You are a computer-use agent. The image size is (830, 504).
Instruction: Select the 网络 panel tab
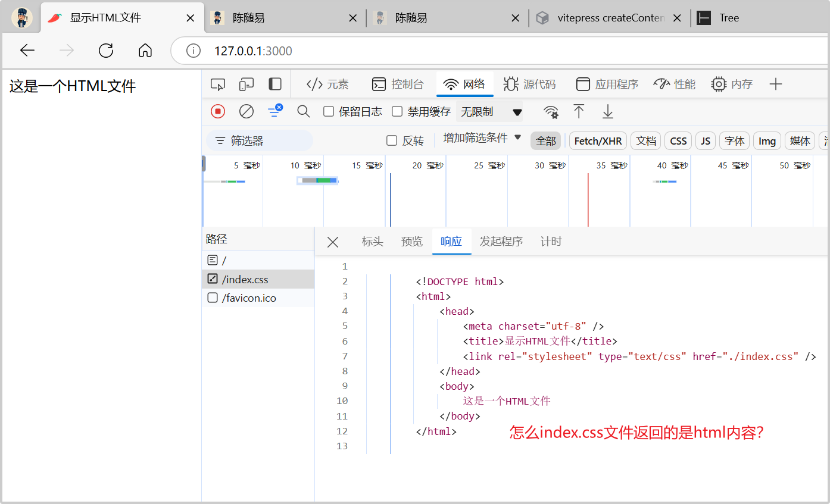click(x=465, y=84)
